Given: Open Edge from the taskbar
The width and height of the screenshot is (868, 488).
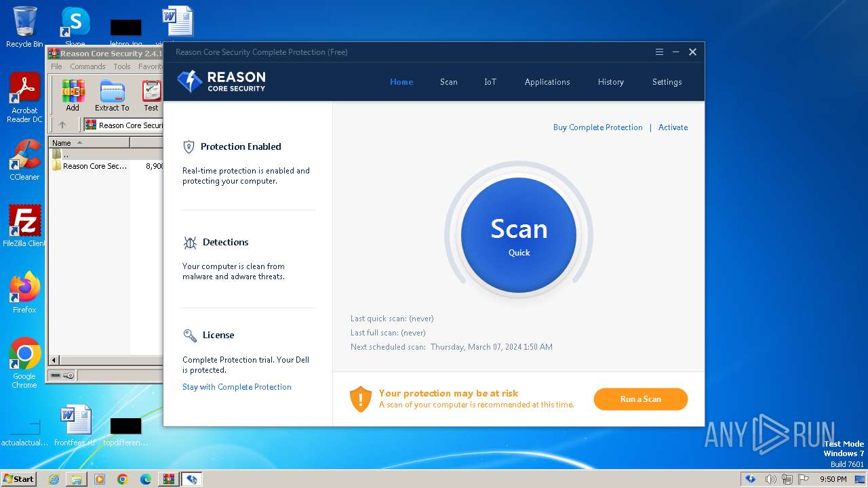Looking at the screenshot, I should point(146,479).
